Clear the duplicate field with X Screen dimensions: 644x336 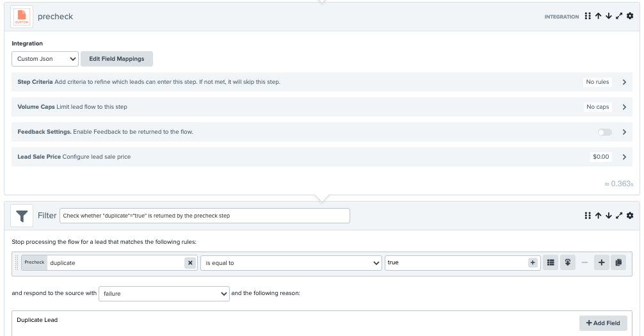190,263
